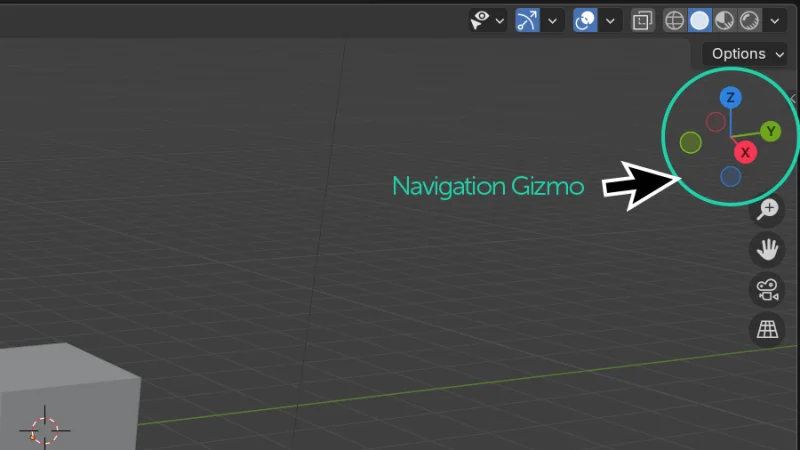The width and height of the screenshot is (800, 450).
Task: Click the blue Z axis on gizmo
Action: [x=731, y=97]
